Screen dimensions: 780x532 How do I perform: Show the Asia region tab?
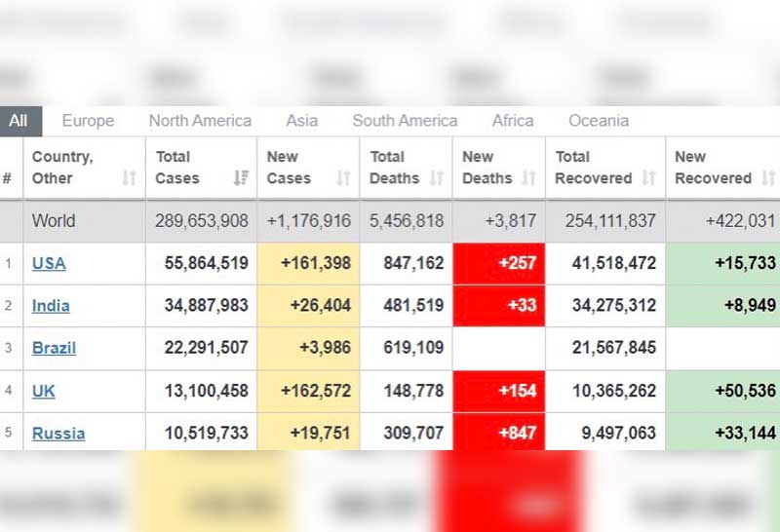pos(301,121)
